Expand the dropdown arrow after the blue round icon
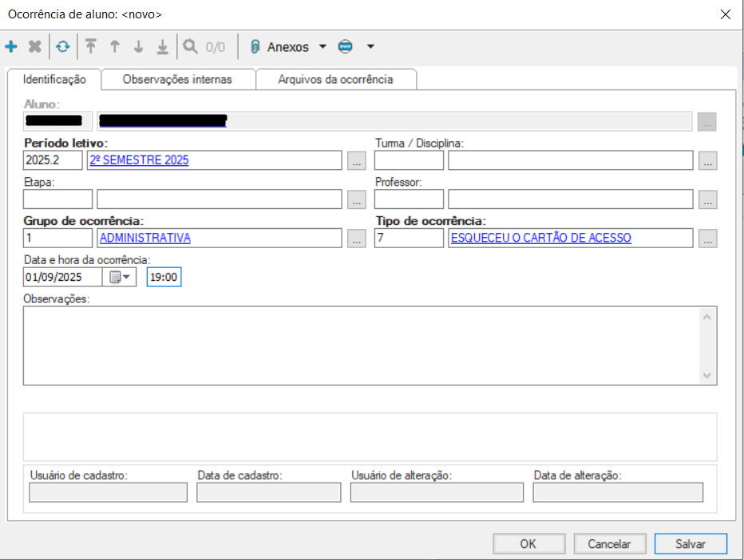 pyautogui.click(x=370, y=47)
